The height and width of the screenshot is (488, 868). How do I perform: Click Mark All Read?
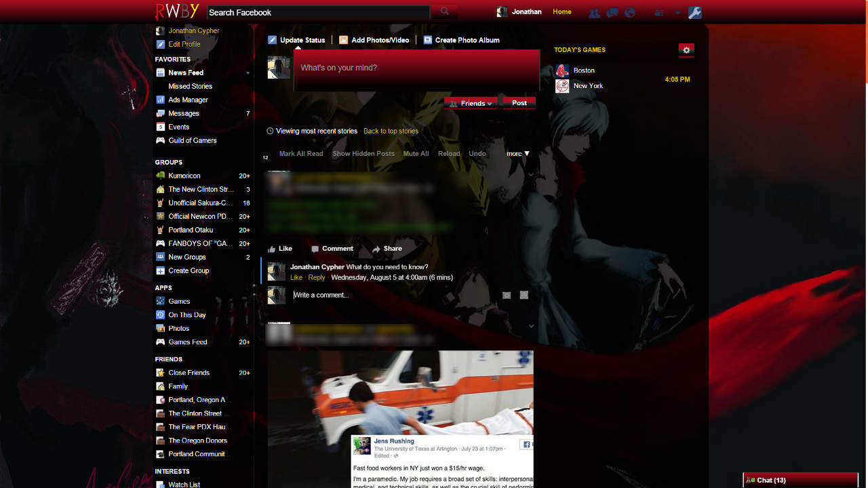coord(301,154)
